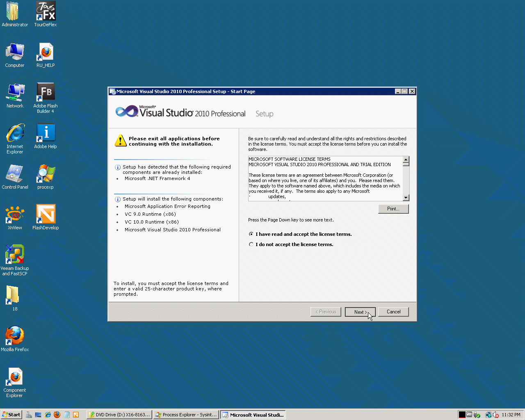Cancel the Visual Studio setup

point(393,312)
